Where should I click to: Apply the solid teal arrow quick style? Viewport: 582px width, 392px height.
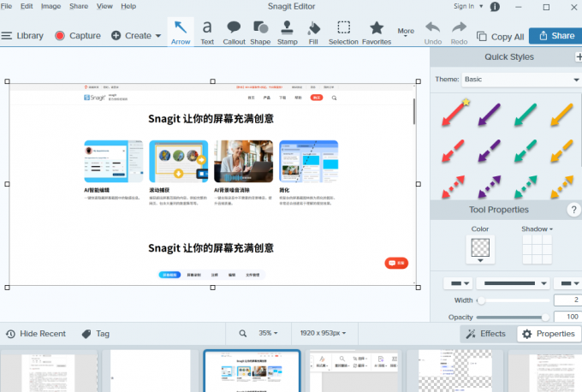[526, 115]
